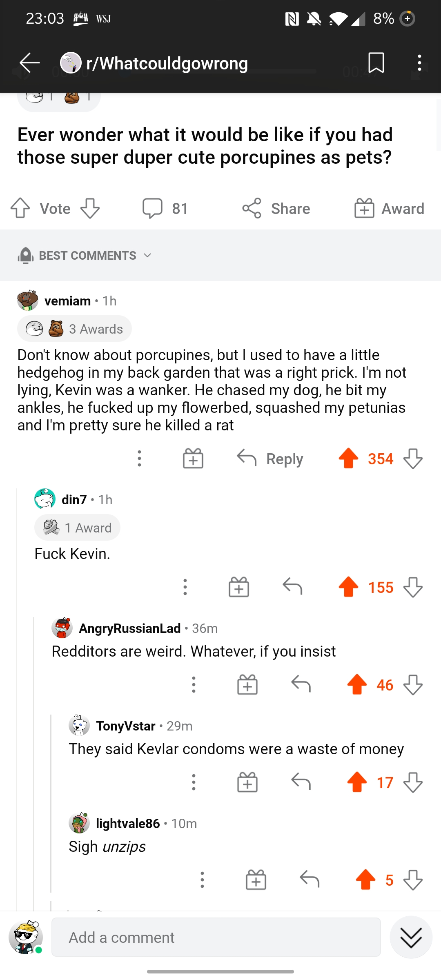Image resolution: width=441 pixels, height=980 pixels.
Task: Open the Share menu for the post
Action: 276,209
